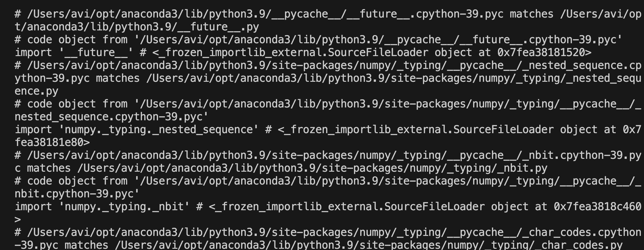
Task: Click the quoted module name 'numpy._typing._nbit'
Action: pyautogui.click(x=124, y=207)
